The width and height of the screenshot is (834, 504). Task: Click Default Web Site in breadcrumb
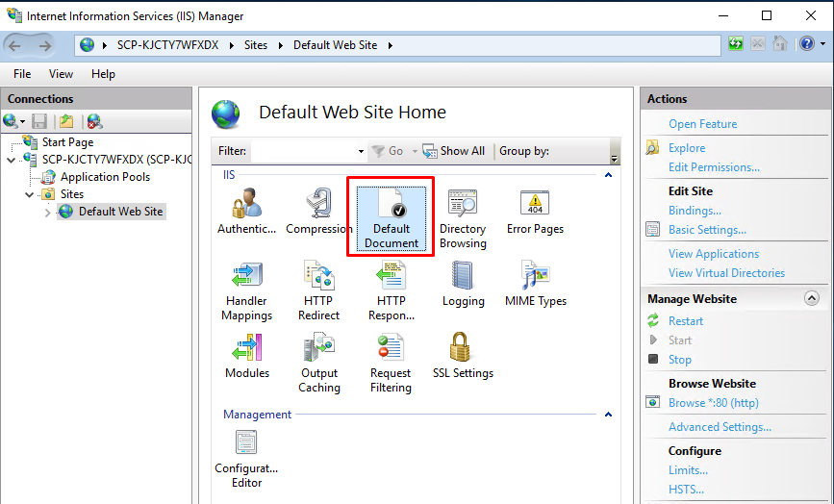coord(335,45)
